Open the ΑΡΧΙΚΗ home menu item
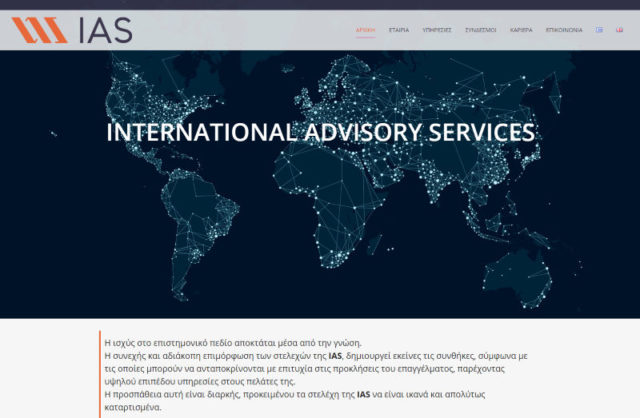This screenshot has width=640, height=418. [x=366, y=31]
